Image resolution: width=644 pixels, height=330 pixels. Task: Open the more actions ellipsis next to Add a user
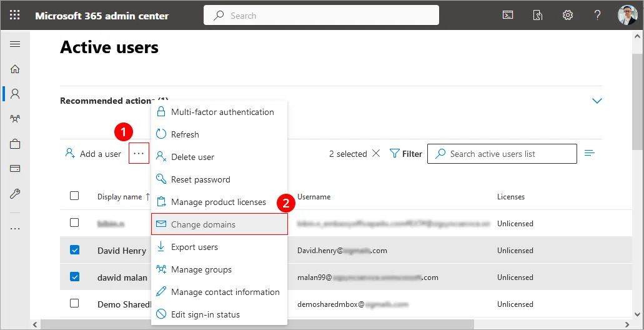[139, 153]
